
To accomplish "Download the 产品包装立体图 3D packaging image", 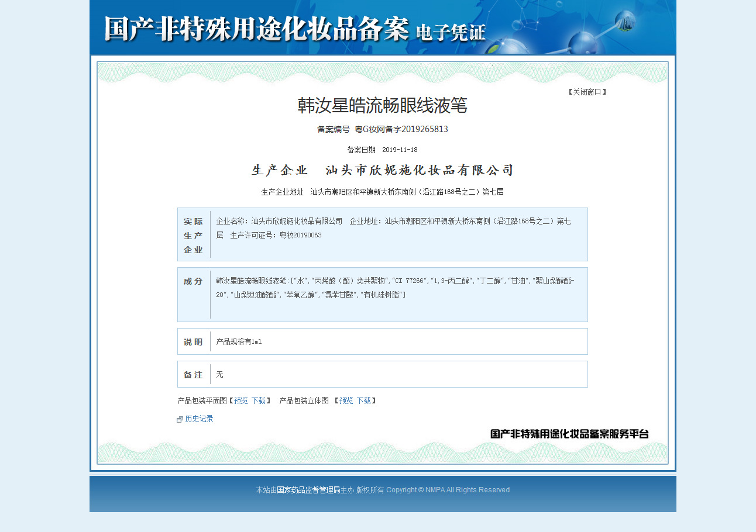I will click(x=363, y=401).
